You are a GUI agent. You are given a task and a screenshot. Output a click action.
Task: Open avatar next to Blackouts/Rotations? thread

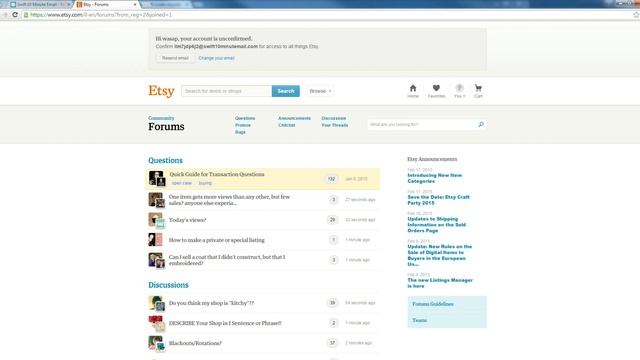pyautogui.click(x=157, y=343)
